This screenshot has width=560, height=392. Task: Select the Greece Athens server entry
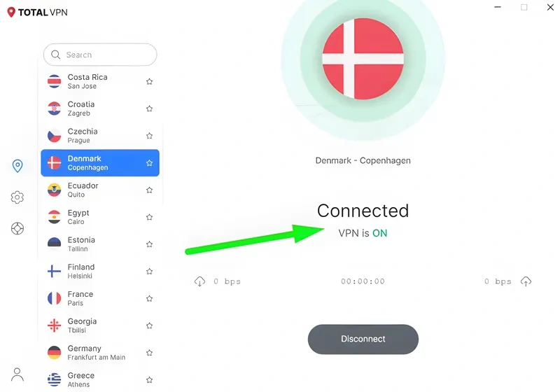point(100,380)
